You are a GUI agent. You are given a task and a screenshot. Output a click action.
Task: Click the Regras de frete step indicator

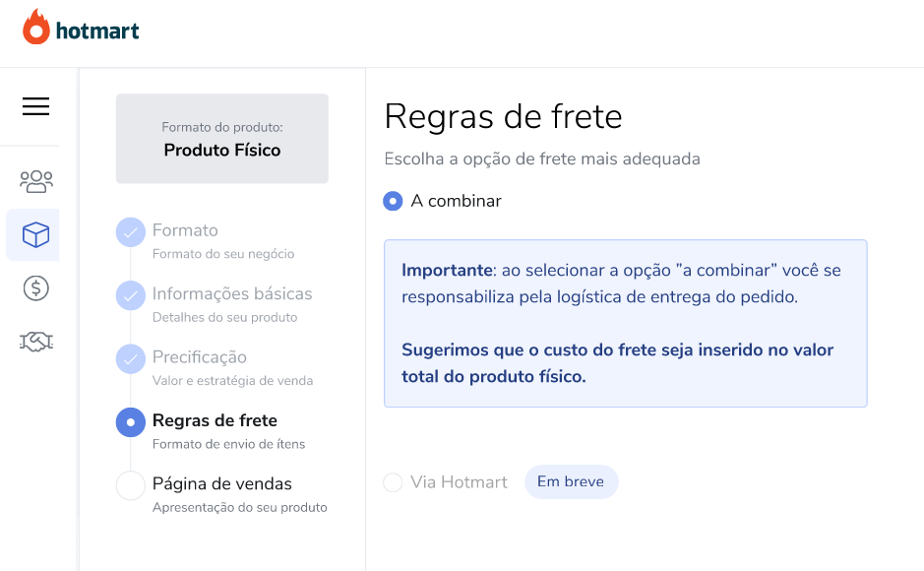pos(131,422)
